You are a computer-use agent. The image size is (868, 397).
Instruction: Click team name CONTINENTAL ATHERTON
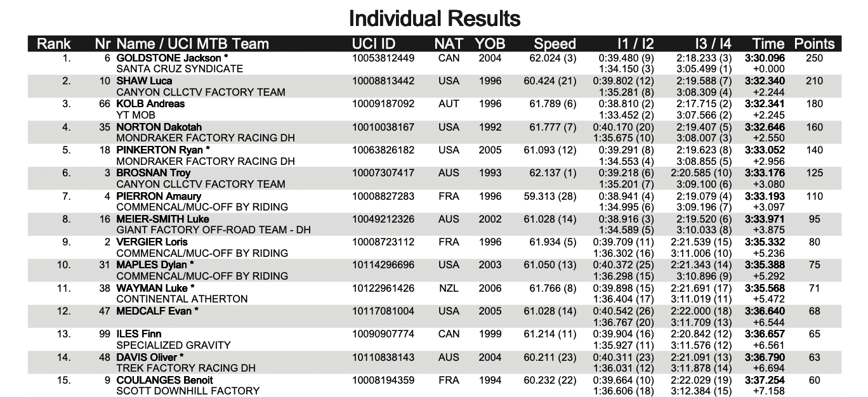click(182, 299)
